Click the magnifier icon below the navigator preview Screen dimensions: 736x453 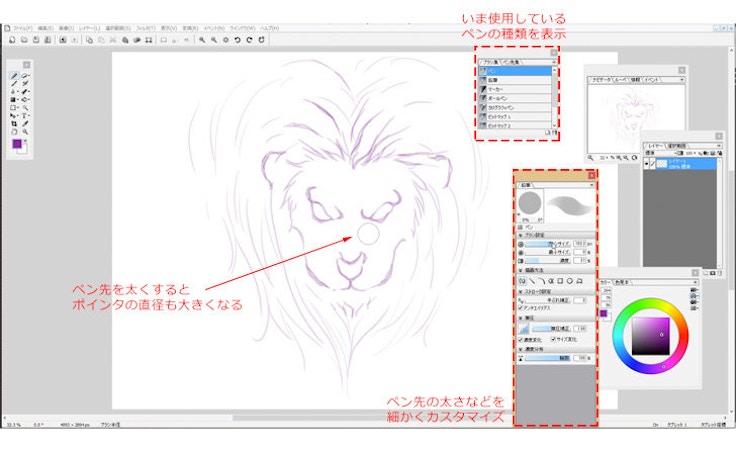(592, 157)
